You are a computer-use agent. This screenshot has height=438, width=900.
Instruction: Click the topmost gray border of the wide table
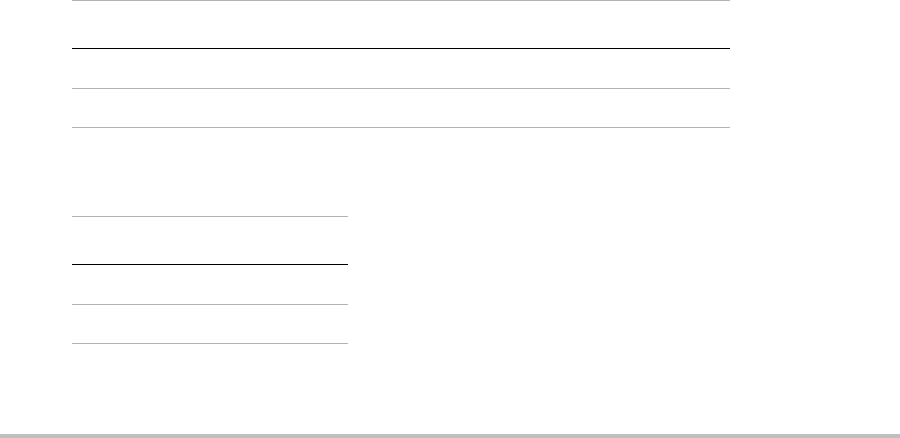(x=401, y=1)
